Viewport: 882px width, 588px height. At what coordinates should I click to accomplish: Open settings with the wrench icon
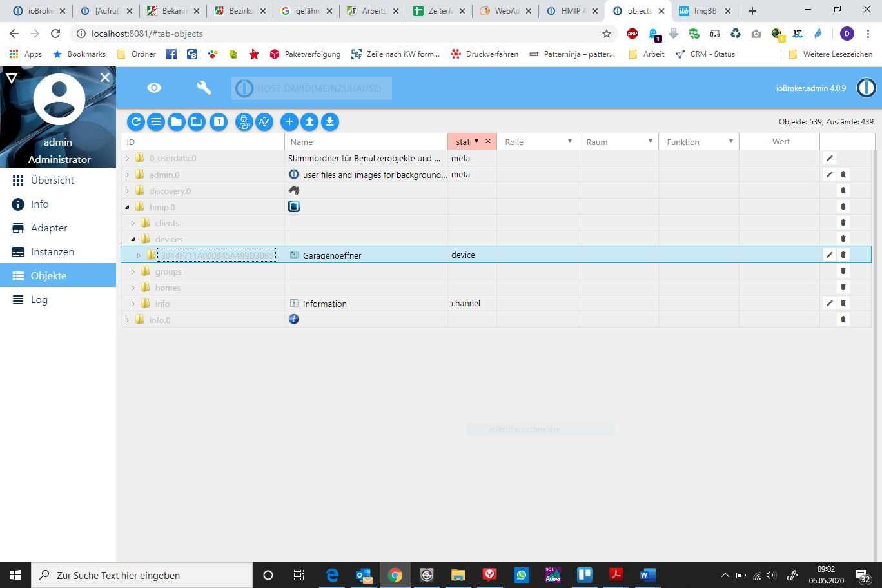click(x=204, y=88)
